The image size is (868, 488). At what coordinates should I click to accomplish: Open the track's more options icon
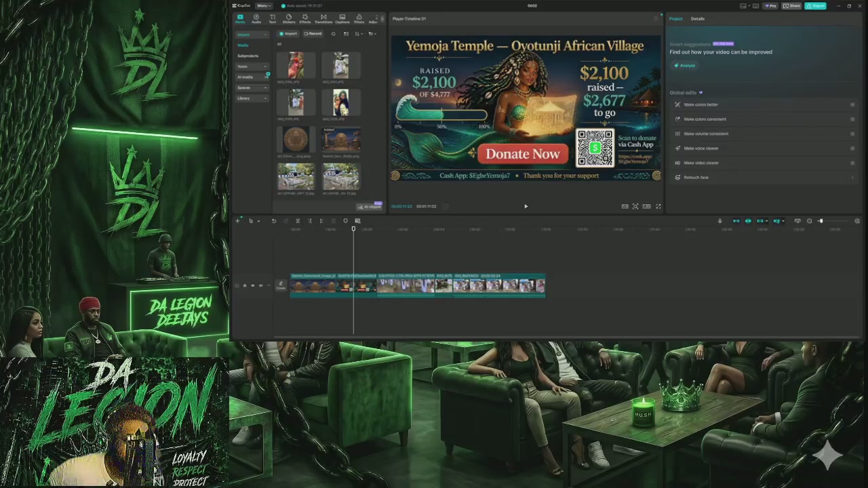click(269, 285)
